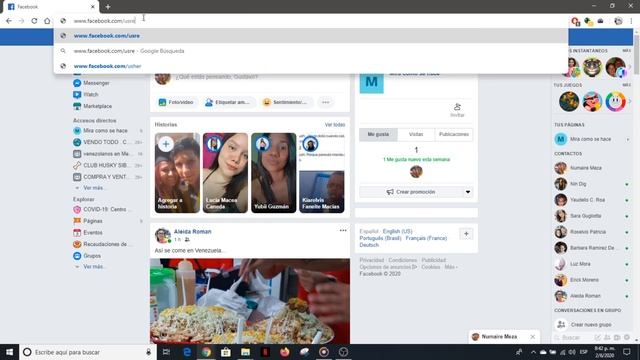Open Task View on the taskbar
Image resolution: width=640 pixels, height=360 pixels.
click(x=166, y=352)
